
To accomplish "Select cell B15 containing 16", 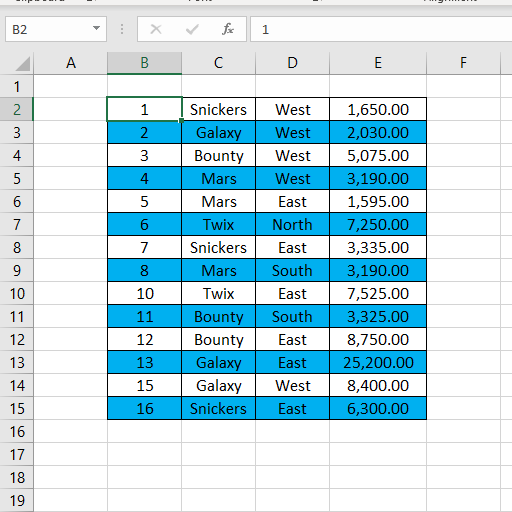I will click(144, 408).
